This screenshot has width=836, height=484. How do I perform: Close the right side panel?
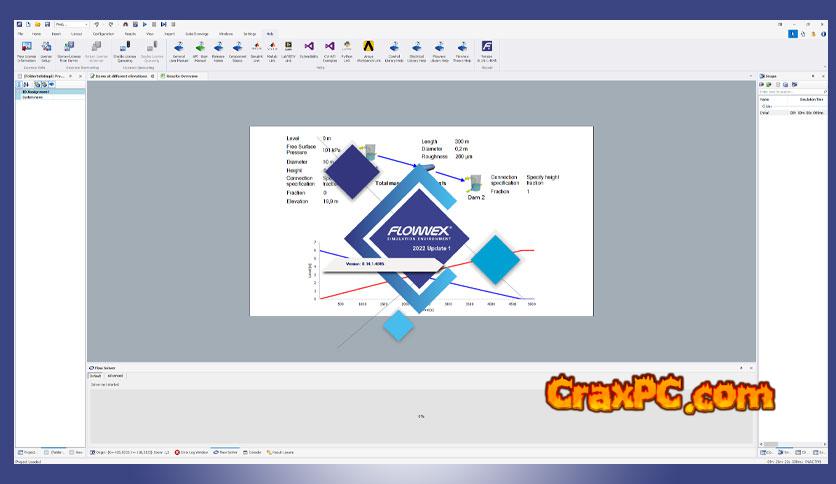[x=823, y=76]
